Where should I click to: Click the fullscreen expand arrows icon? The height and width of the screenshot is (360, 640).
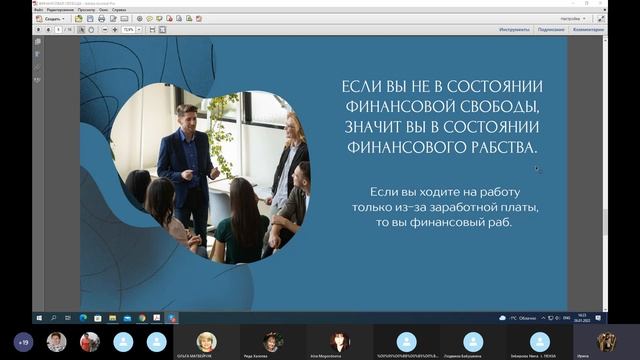[x=601, y=19]
